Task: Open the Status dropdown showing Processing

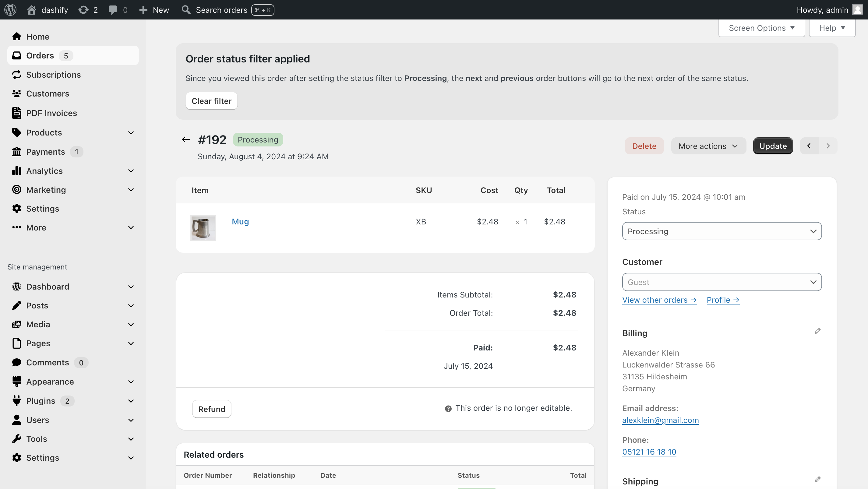Action: point(722,231)
